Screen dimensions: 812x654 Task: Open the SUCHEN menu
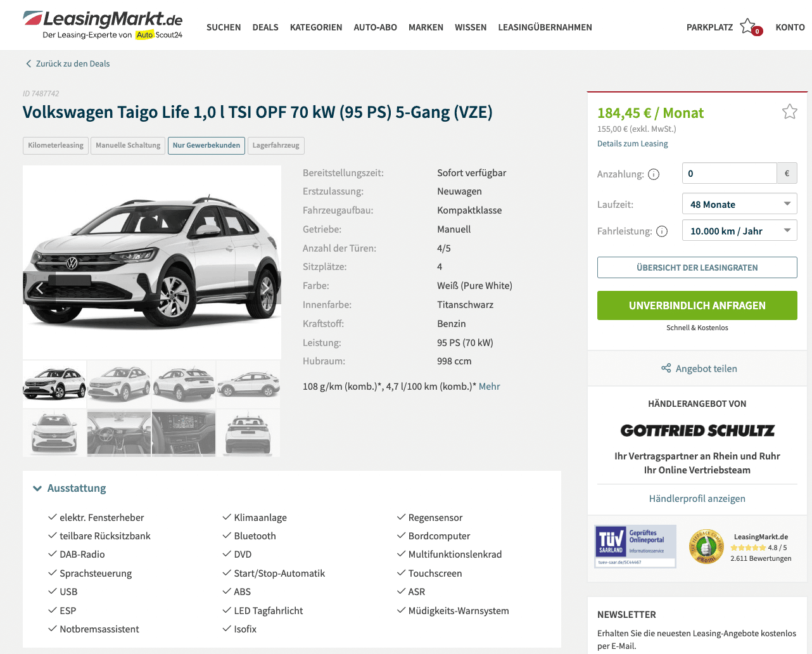click(224, 27)
